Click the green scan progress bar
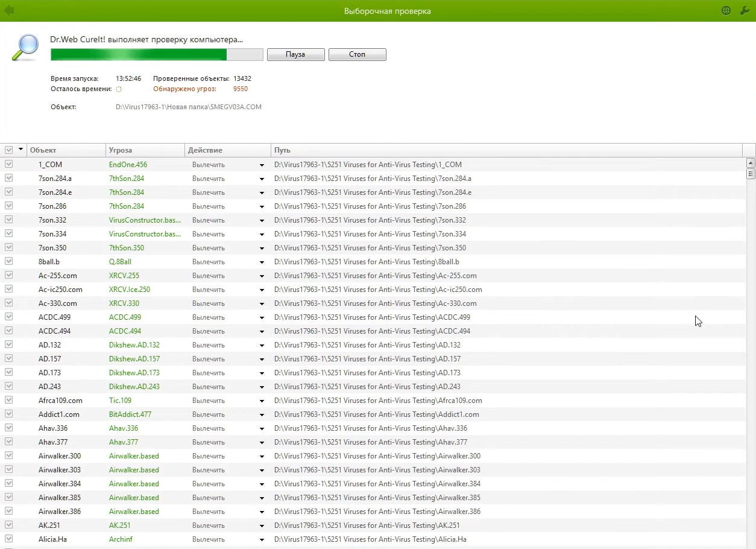This screenshot has height=549, width=756. 157,55
